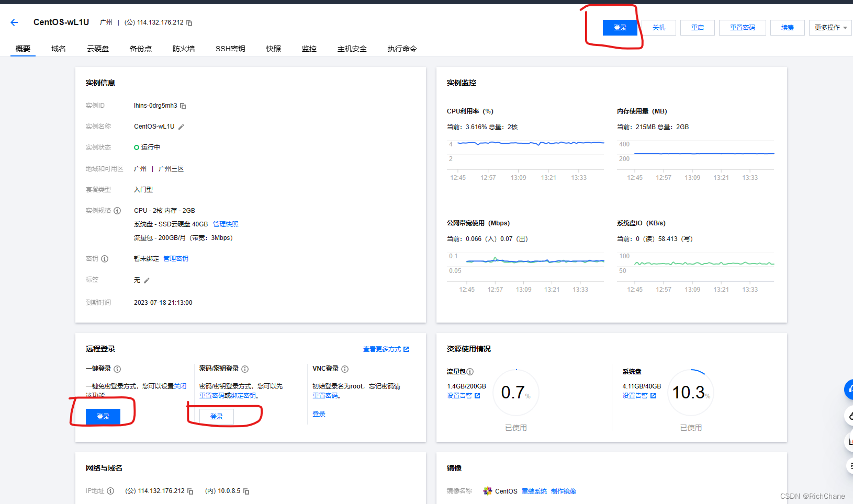The height and width of the screenshot is (504, 853).
Task: Click 重装系统 link
Action: [534, 491]
